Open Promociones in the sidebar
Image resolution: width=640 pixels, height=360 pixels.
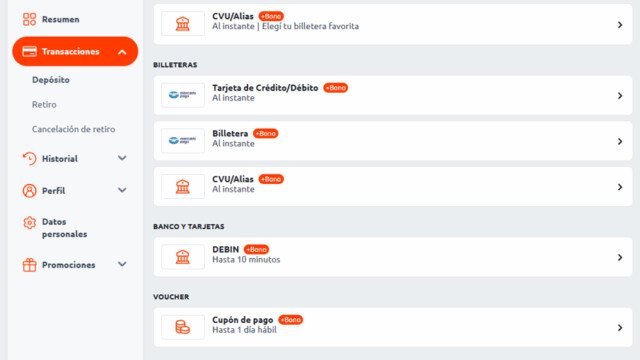point(69,265)
